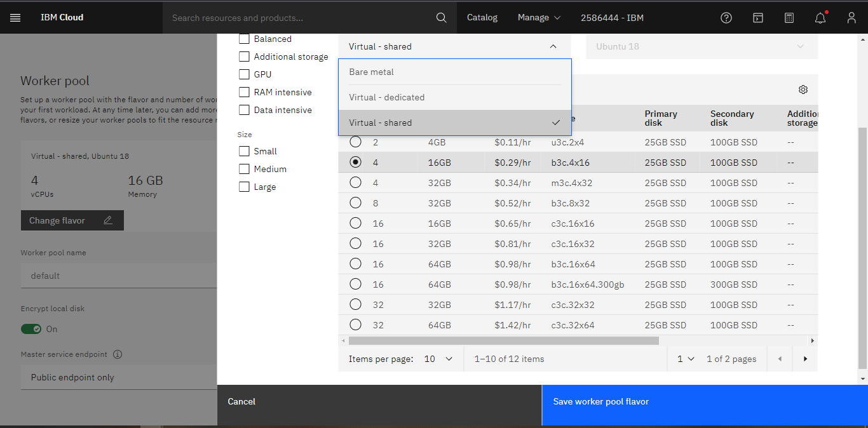Expand the Manage menu
Screen dimensions: 868x428
tap(539, 18)
